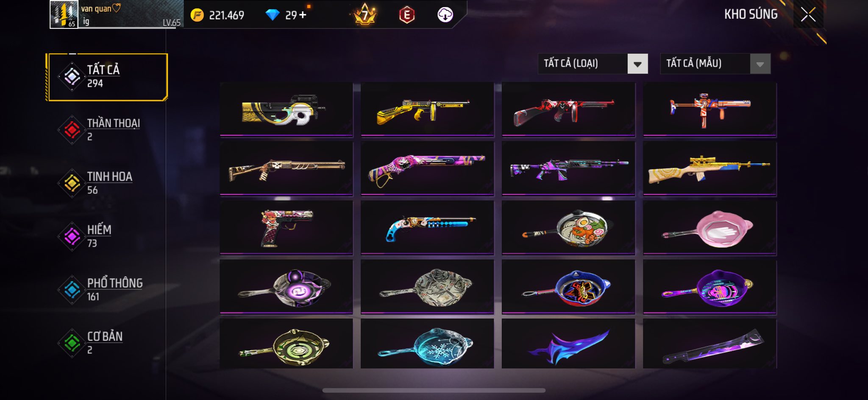This screenshot has width=868, height=400.
Task: Click the gold coin currency icon
Action: tap(197, 15)
